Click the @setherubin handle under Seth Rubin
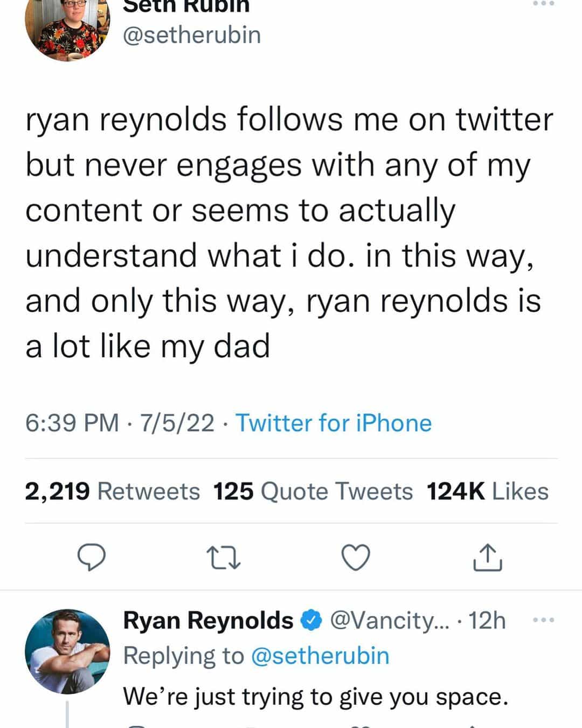This screenshot has width=582, height=728. pyautogui.click(x=192, y=35)
